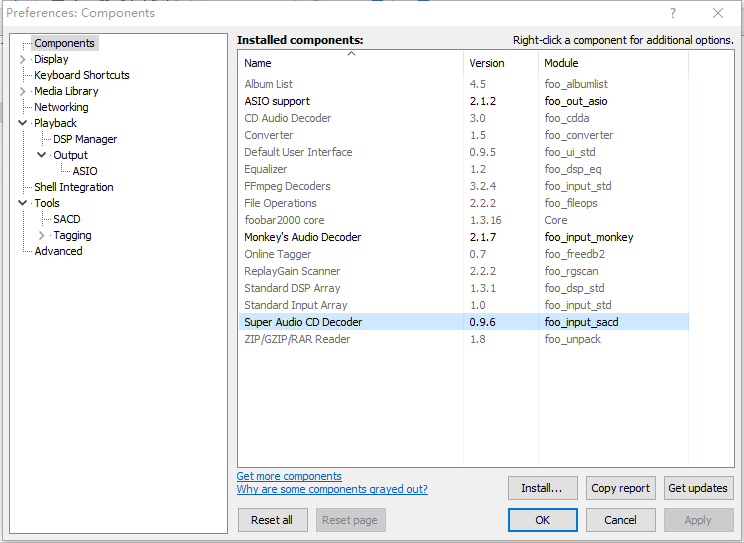Open the SACD tools page

tap(67, 219)
